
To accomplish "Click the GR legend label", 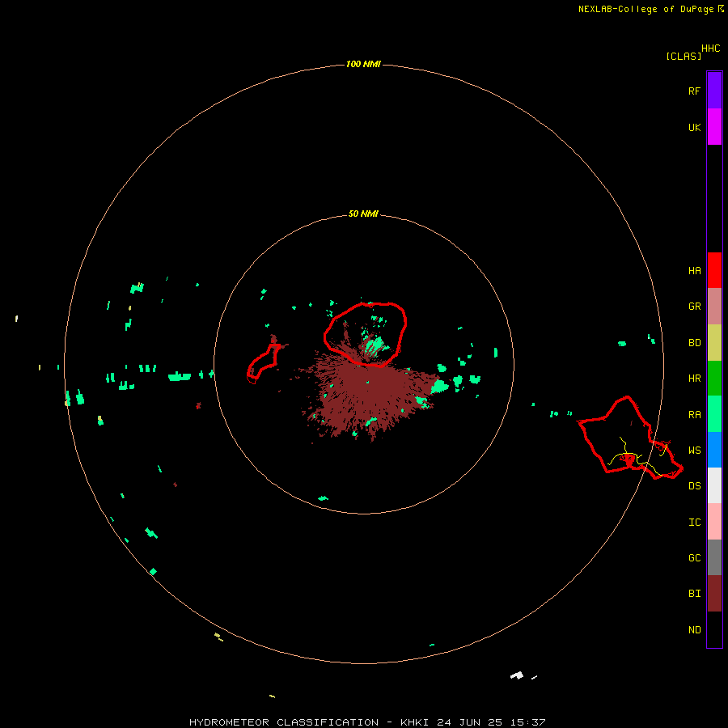I will click(694, 307).
